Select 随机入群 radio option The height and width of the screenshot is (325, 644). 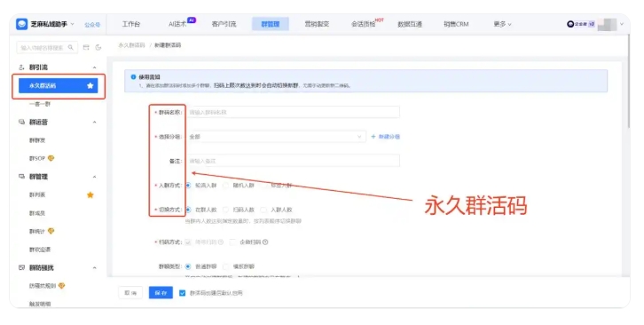226,186
